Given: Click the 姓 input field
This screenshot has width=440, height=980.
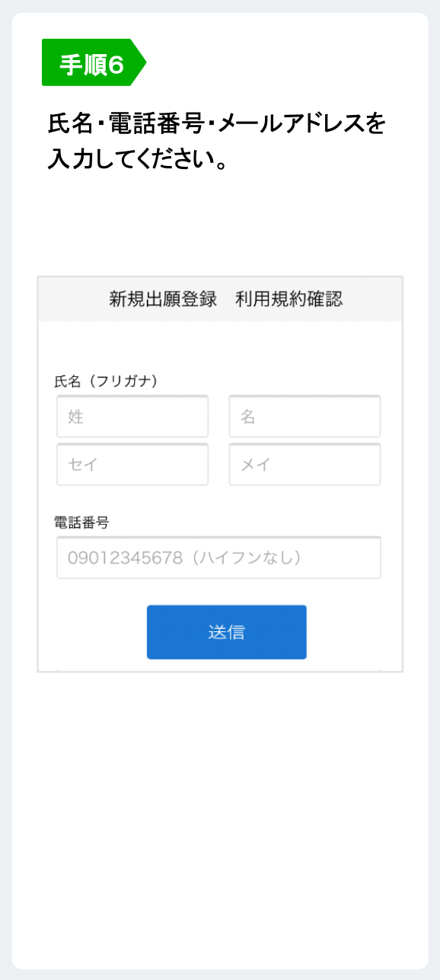Looking at the screenshot, I should [132, 416].
